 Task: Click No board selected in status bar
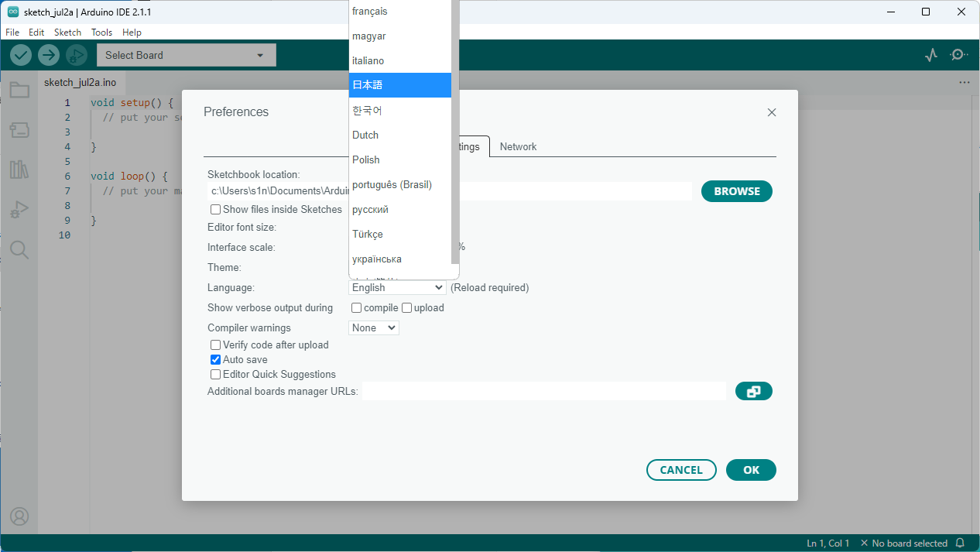(904, 543)
